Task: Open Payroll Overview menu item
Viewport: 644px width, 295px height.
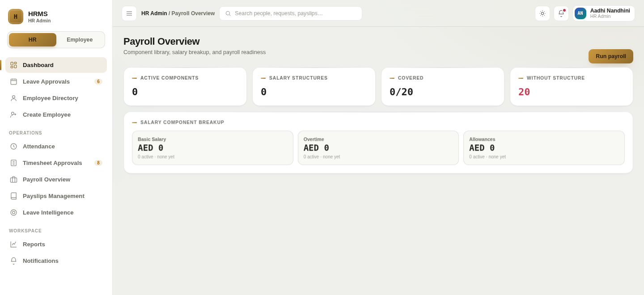Action: (x=56, y=180)
